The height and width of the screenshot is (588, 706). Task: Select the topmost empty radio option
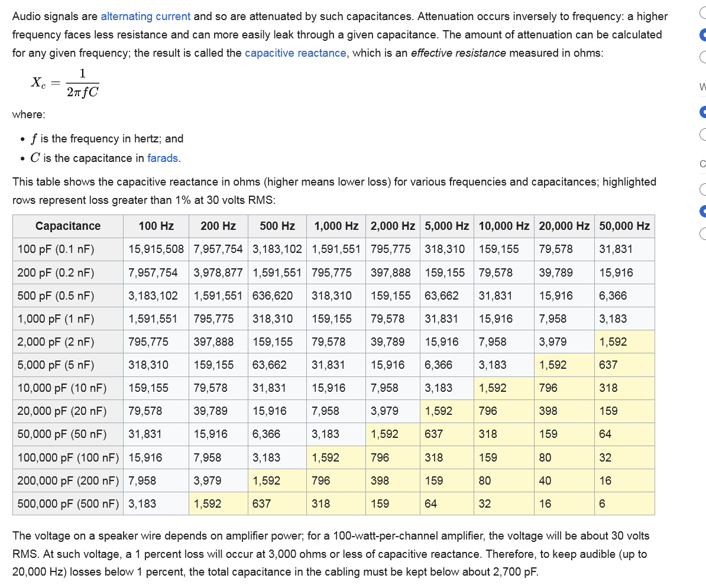703,12
